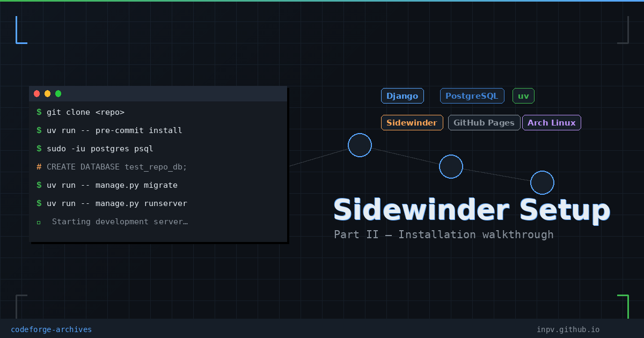The width and height of the screenshot is (644, 338).
Task: Select the GitHub Pages tag
Action: 484,123
